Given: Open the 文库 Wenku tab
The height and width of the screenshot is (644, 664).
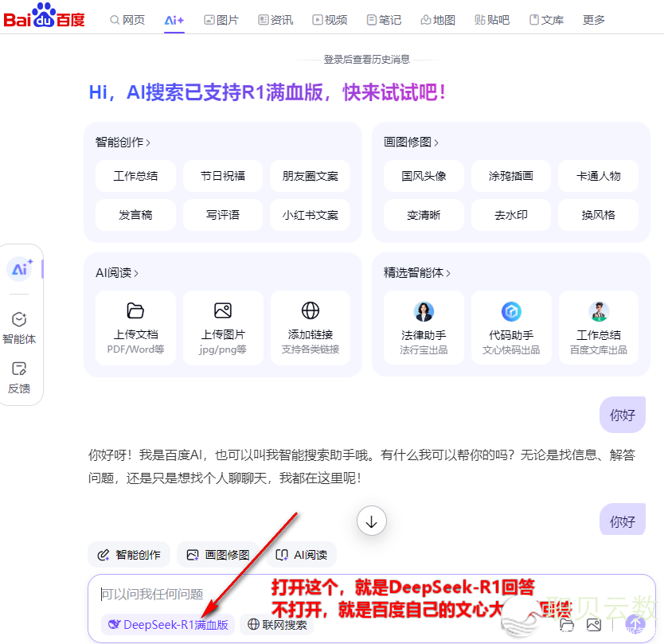Looking at the screenshot, I should pos(546,20).
